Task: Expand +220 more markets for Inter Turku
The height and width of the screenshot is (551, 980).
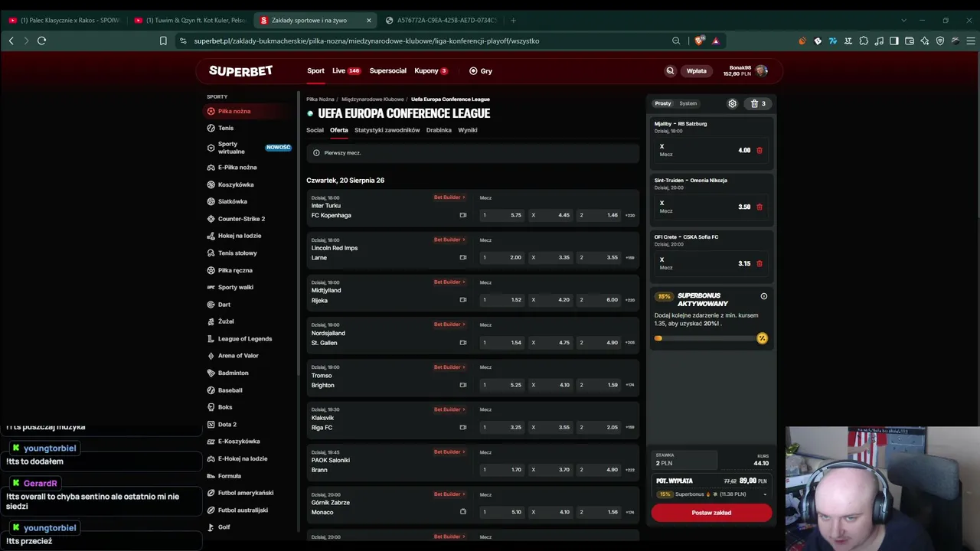Action: coord(630,215)
